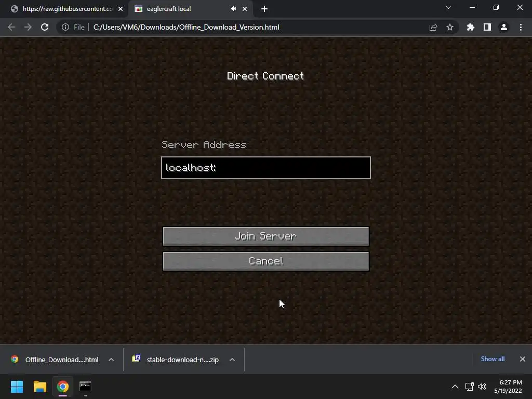This screenshot has width=532, height=399.
Task: Restore down the Chrome window
Action: point(496,7)
